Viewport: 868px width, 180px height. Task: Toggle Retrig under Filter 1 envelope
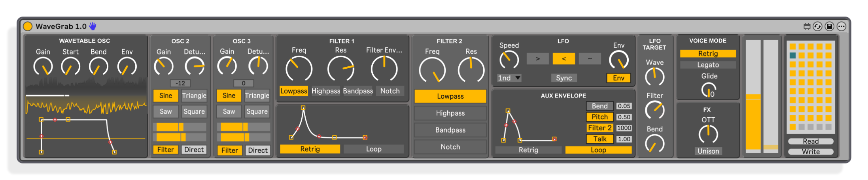pyautogui.click(x=310, y=149)
